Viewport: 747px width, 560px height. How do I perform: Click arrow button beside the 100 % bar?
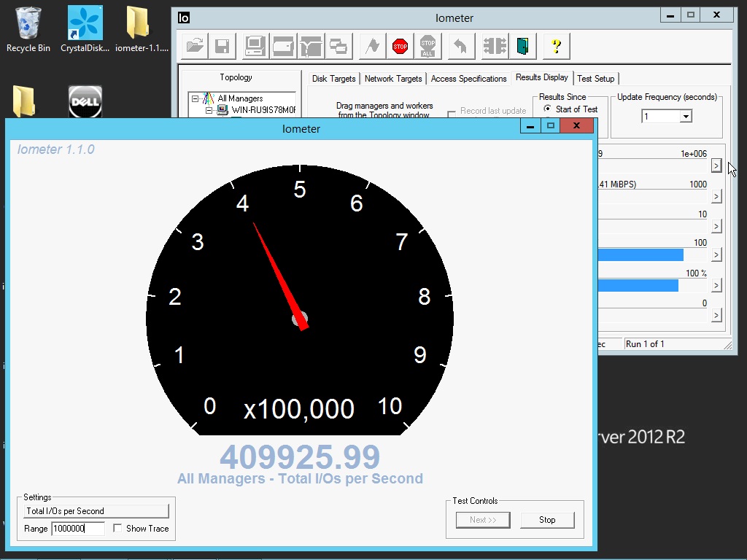pyautogui.click(x=716, y=285)
